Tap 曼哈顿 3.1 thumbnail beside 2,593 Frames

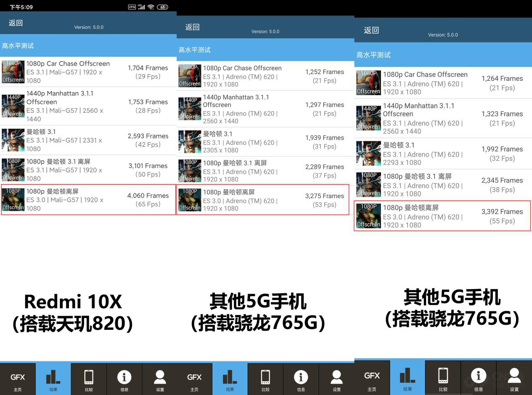(13, 140)
